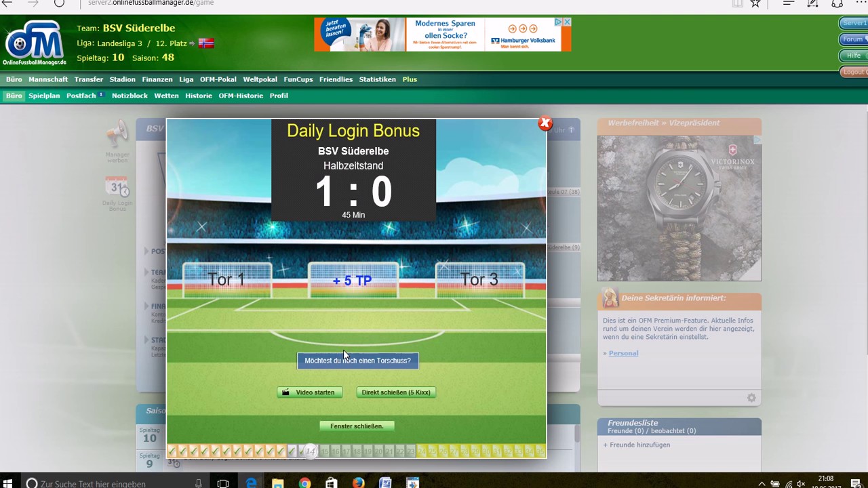Open the Statistiken menu
Screen dimensions: 868x488
coord(378,79)
